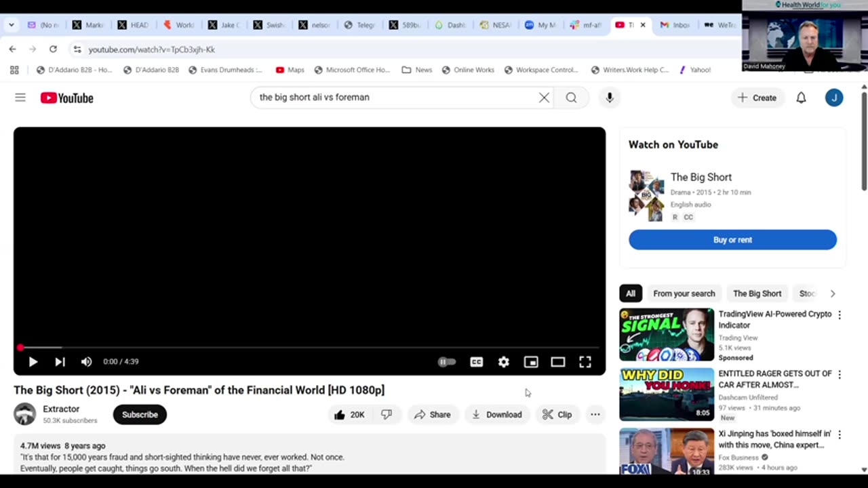Like the video with thumbs up
868x488 pixels.
tap(350, 415)
